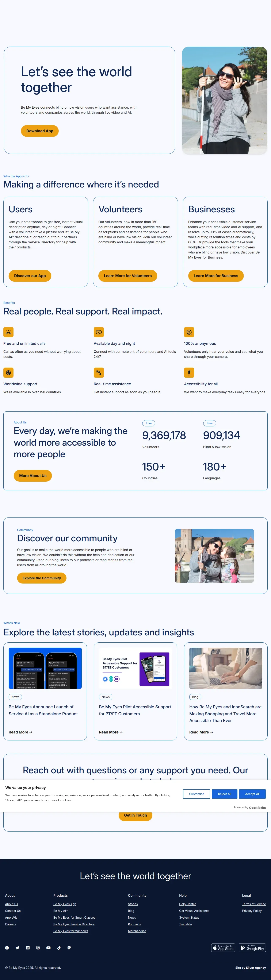Click the Live badge above Blind & low-vision count
The width and height of the screenshot is (271, 980).
click(209, 423)
